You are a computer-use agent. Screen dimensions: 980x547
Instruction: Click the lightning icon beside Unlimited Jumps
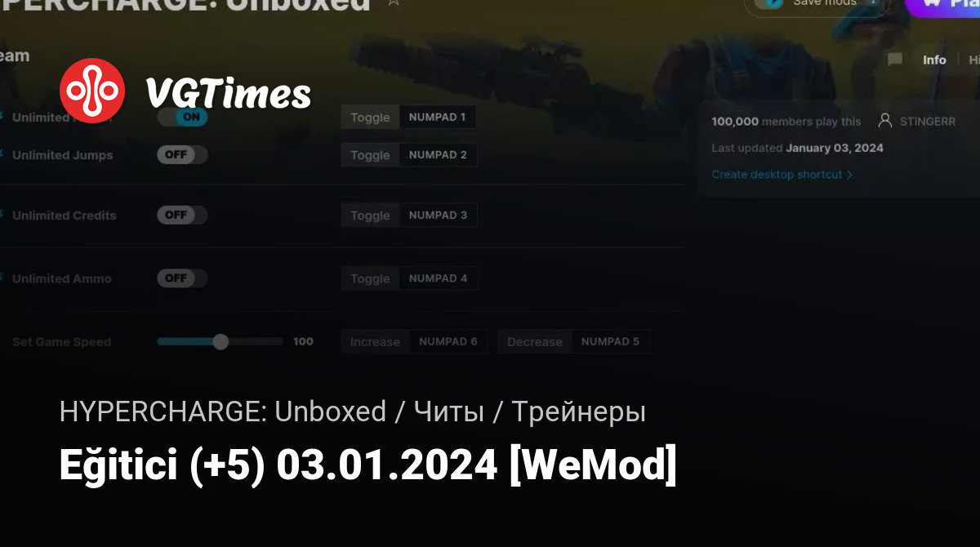2,155
